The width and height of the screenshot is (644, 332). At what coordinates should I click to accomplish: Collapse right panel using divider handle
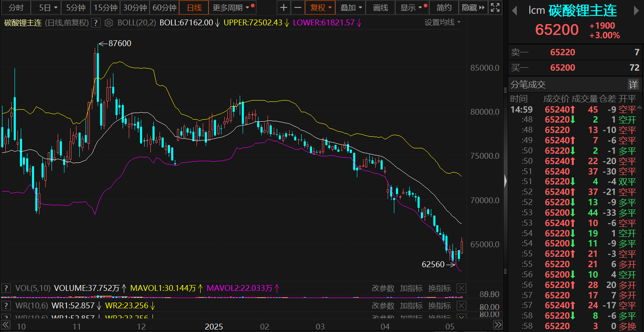pyautogui.click(x=505, y=181)
